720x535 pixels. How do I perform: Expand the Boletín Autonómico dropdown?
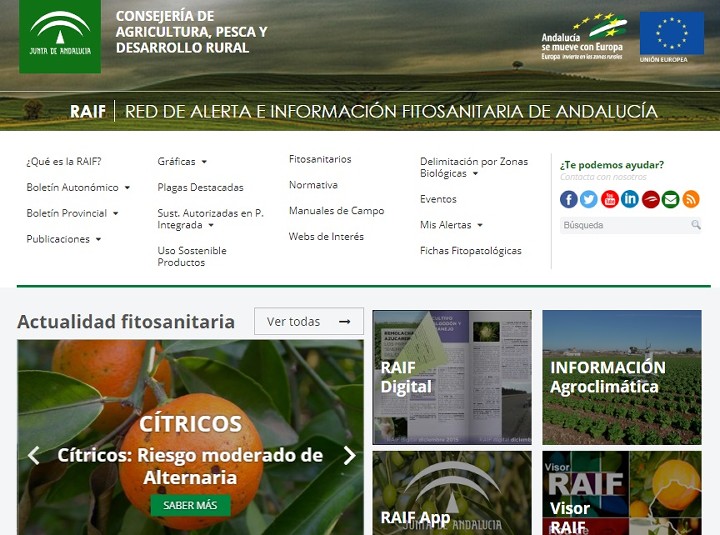(x=78, y=188)
